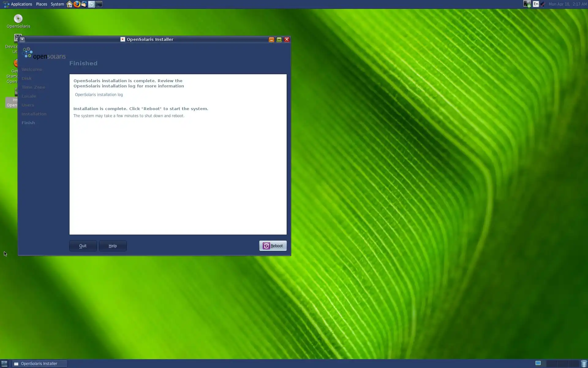The image size is (588, 368).
Task: Open the Home folder panel icon
Action: pos(70,4)
